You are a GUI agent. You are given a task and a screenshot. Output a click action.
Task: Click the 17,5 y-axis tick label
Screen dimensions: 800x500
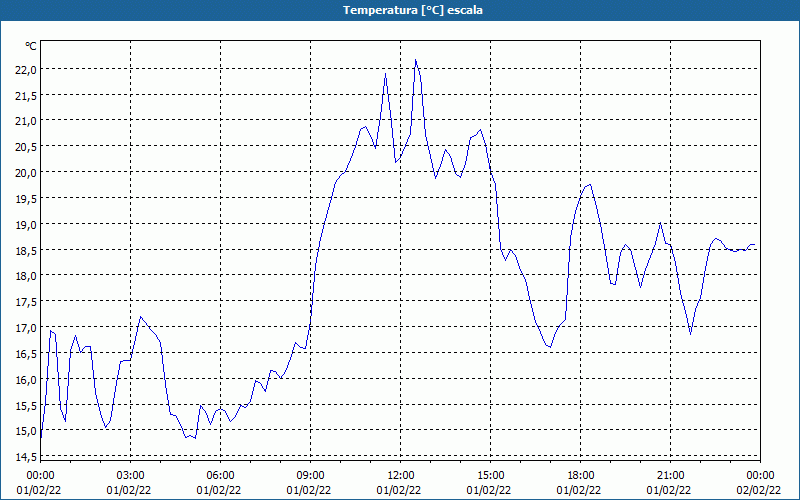pos(26,302)
